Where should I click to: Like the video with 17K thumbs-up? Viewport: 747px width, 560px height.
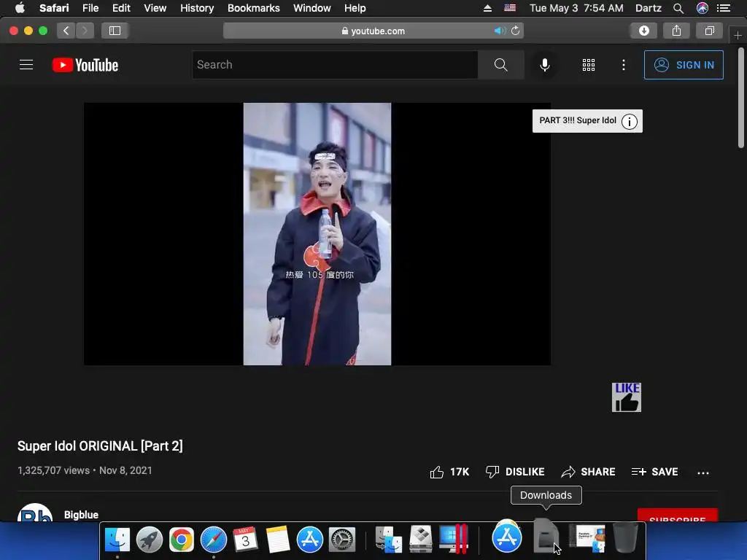click(x=449, y=472)
